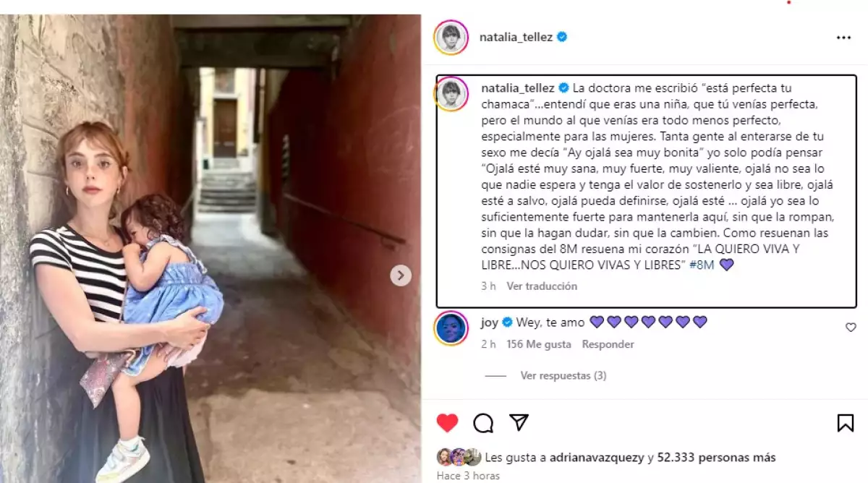Open the post photo of woman holding child
This screenshot has width=868, height=483.
tap(210, 248)
